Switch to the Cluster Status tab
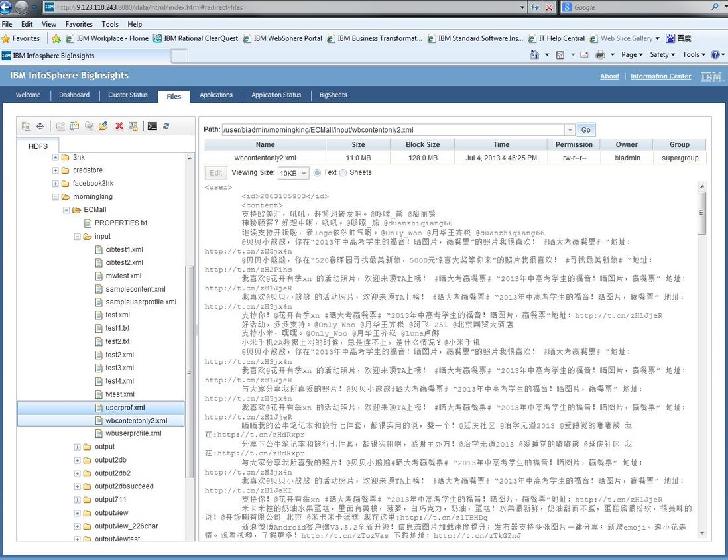The width and height of the screenshot is (728, 560). (128, 95)
